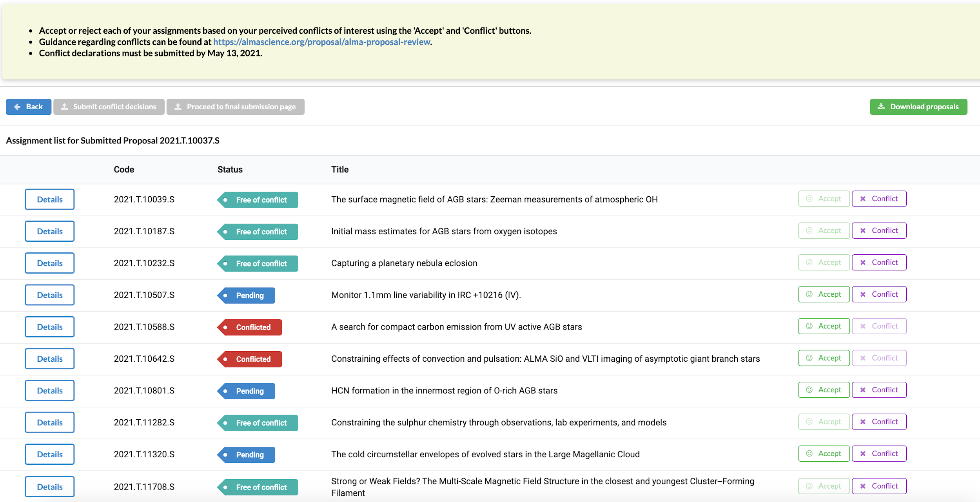Accept proposal 2021.T.11320.S
980x502 pixels.
click(x=824, y=453)
